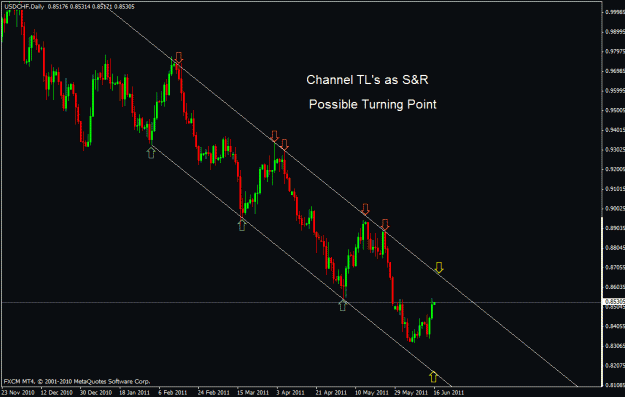Click the 3 Apr 2011 date label
The width and height of the screenshot is (625, 397).
290,393
